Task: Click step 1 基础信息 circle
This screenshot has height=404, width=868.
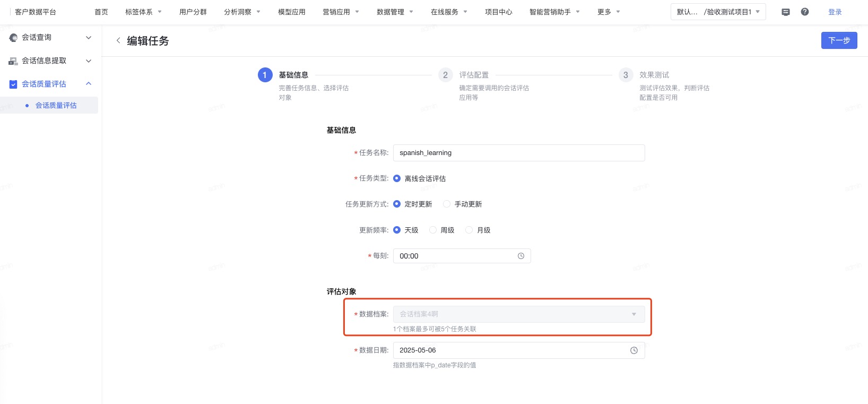Action: [x=265, y=75]
